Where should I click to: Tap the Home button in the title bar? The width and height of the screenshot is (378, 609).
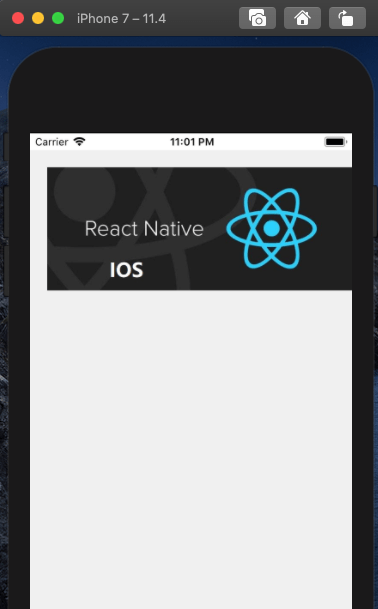(302, 18)
